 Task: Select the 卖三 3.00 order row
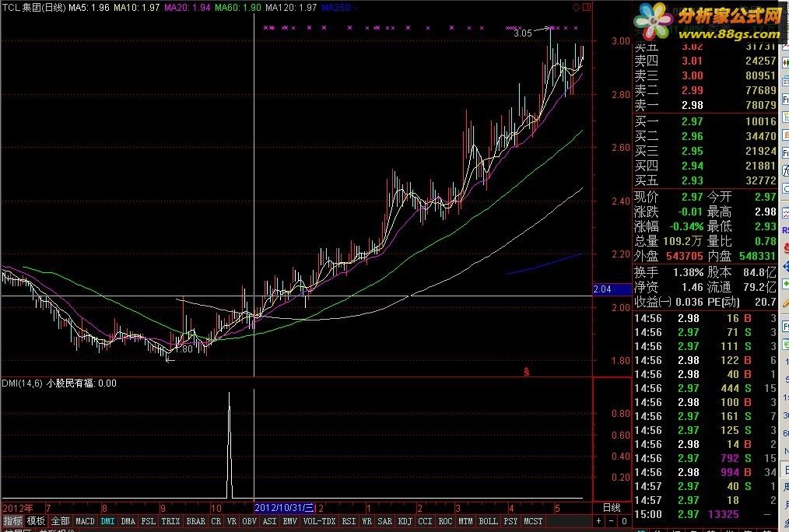pyautogui.click(x=706, y=75)
